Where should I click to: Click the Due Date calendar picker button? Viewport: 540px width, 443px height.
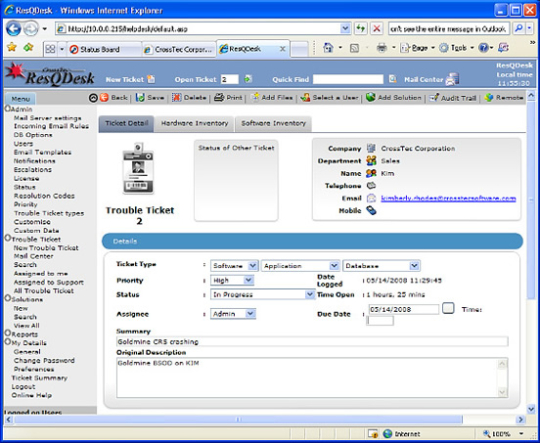click(x=448, y=308)
